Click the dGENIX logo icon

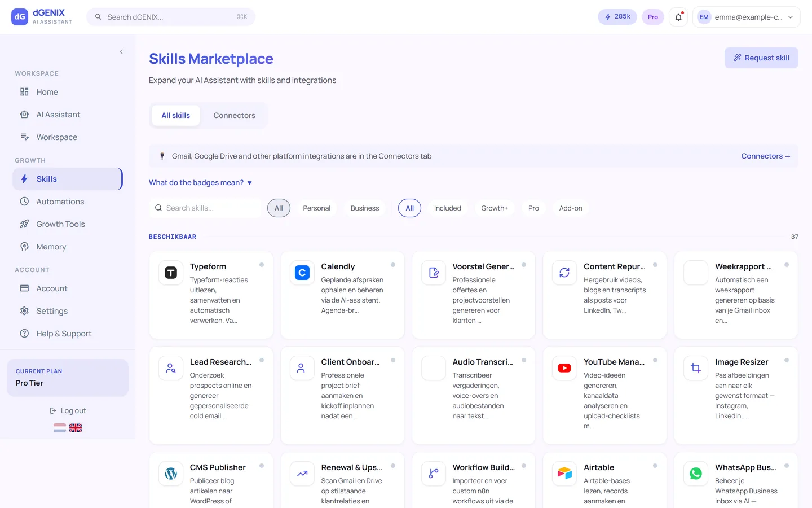(x=20, y=17)
